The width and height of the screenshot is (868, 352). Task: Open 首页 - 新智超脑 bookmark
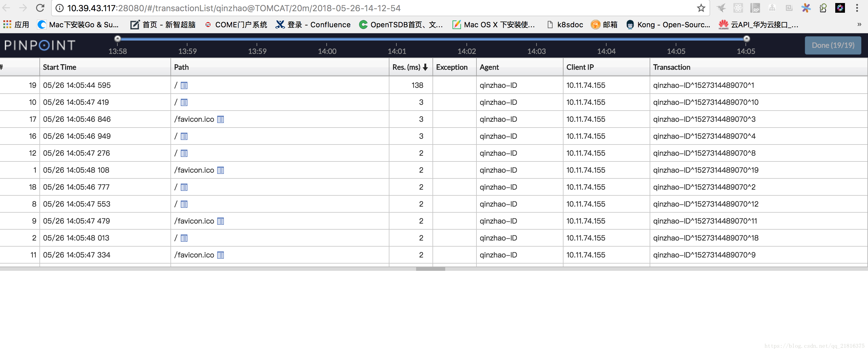[x=163, y=25]
